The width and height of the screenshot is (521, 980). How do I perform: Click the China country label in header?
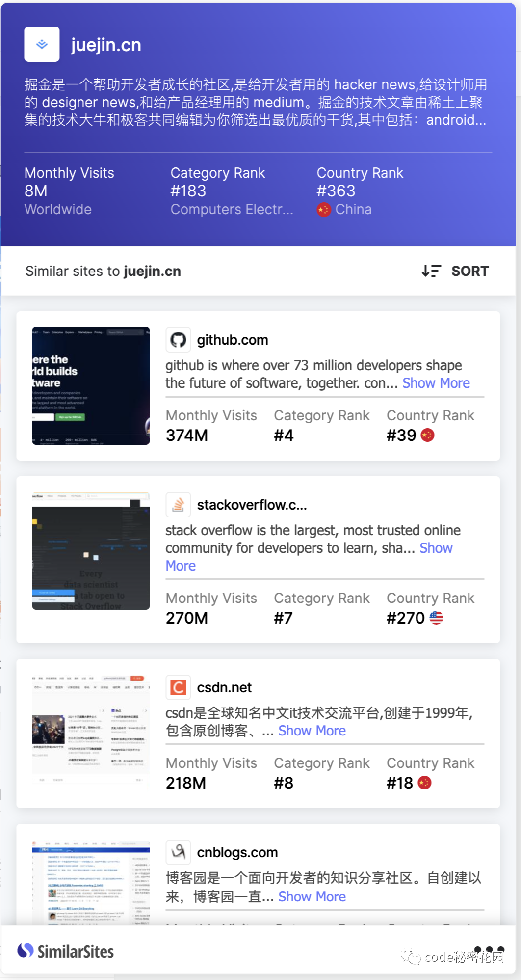pyautogui.click(x=354, y=210)
